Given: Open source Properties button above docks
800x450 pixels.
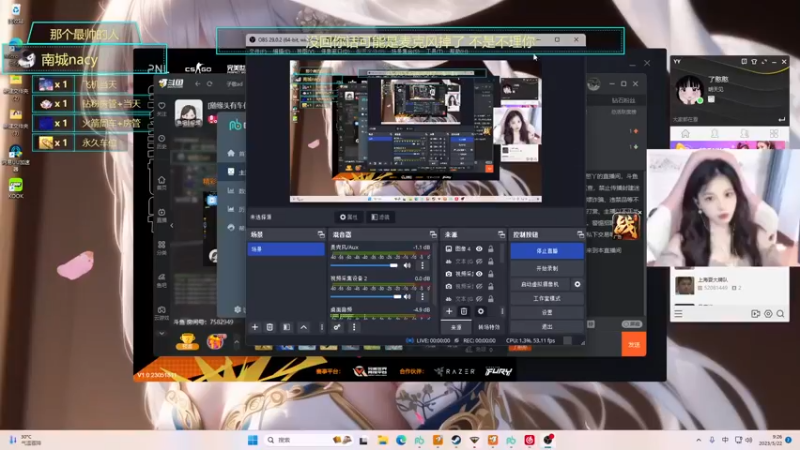Looking at the screenshot, I should [x=348, y=217].
